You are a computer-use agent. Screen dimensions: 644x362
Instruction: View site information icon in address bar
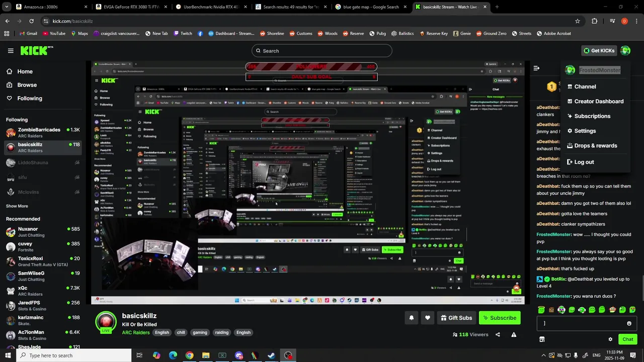[x=46, y=21]
